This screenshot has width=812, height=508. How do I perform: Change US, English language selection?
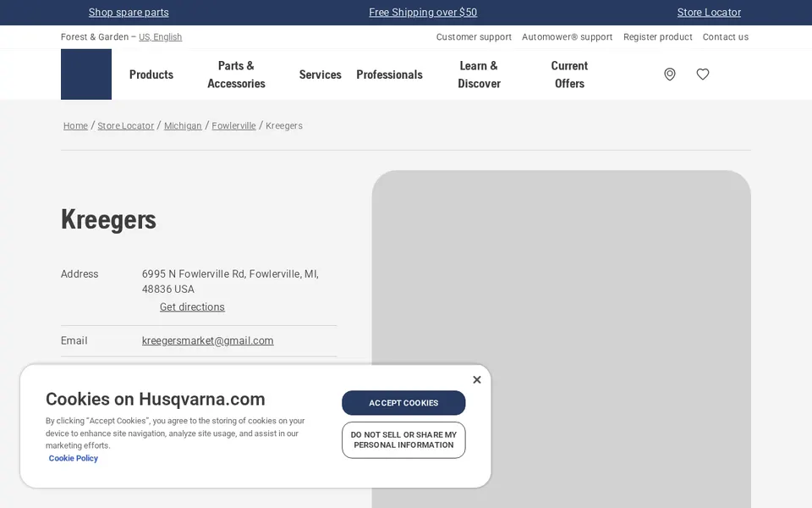(x=160, y=36)
